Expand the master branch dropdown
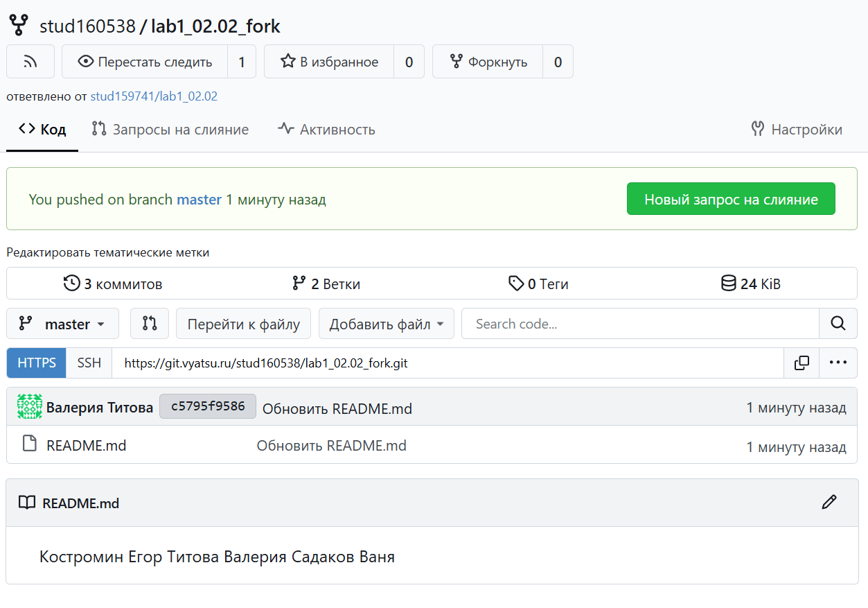868x608 pixels. [62, 324]
